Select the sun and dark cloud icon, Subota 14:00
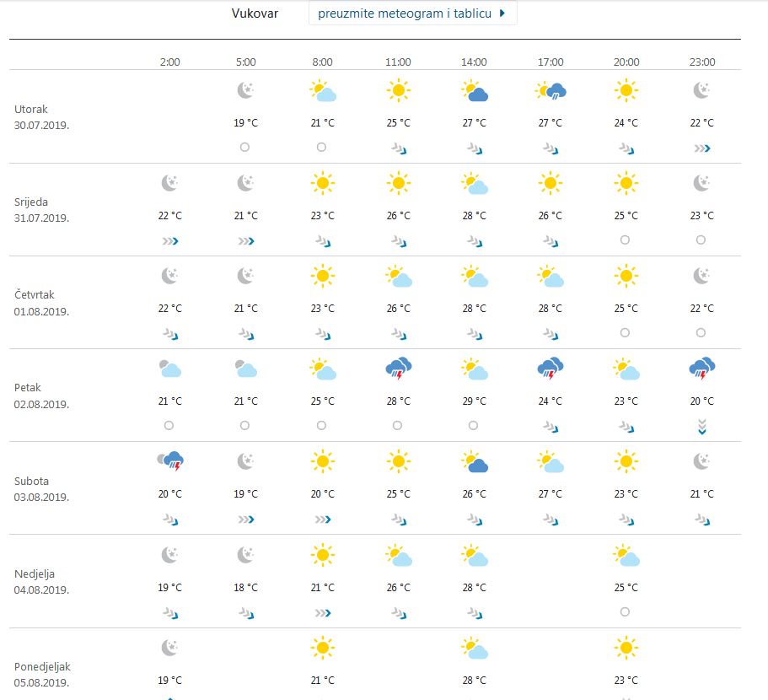This screenshot has height=700, width=768. point(474,461)
